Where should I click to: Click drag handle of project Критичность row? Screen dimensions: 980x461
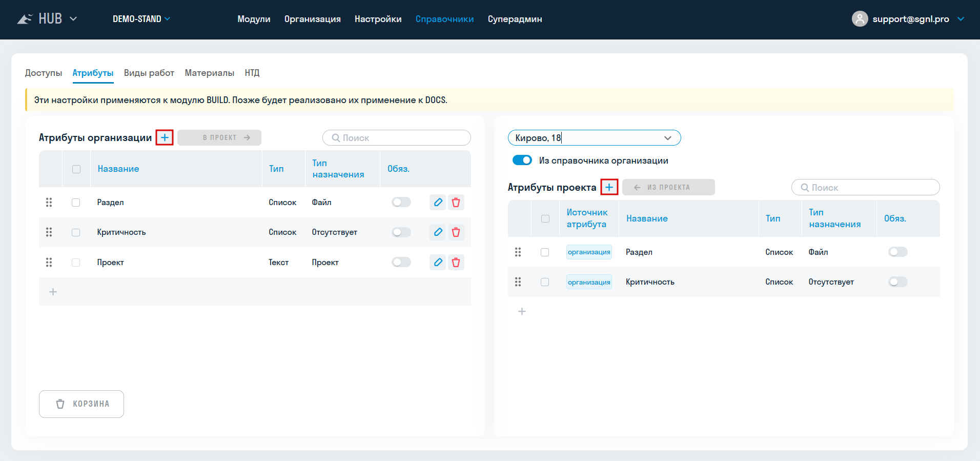pos(518,282)
